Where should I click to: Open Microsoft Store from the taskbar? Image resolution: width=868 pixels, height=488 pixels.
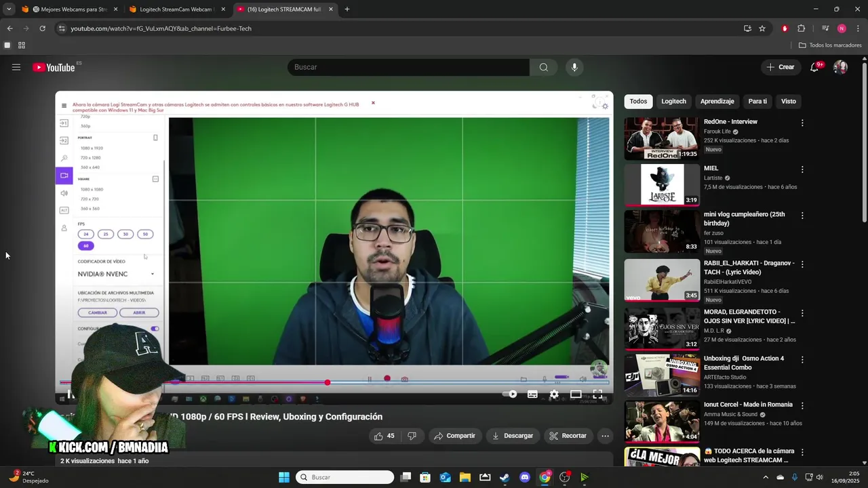pos(425,477)
